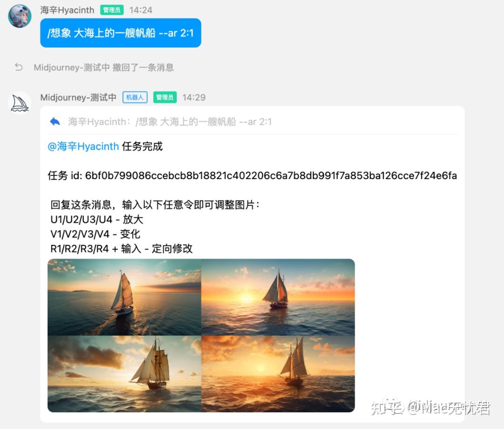Click the sender name 海辛Hyacinth
Viewport: 504px width, 429px height.
tap(67, 10)
